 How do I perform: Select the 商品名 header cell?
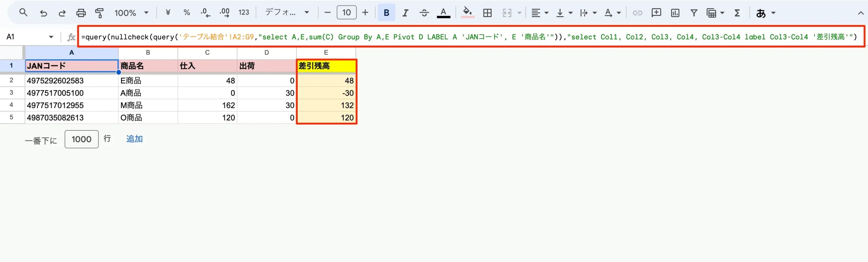coord(148,66)
